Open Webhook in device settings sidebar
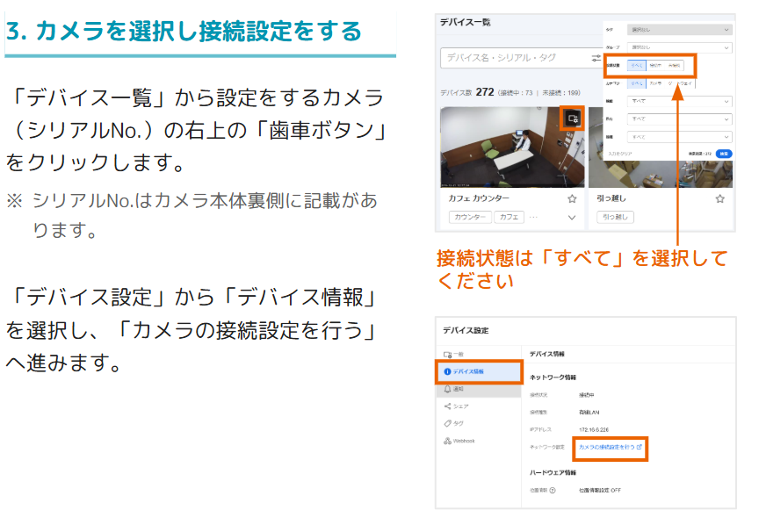The image size is (759, 532). 478,441
